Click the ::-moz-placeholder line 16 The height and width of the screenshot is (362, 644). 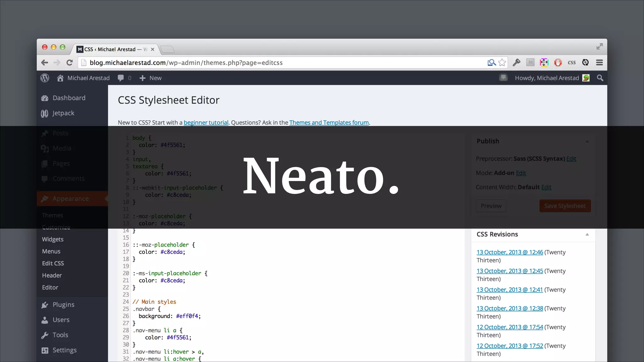coord(164,245)
